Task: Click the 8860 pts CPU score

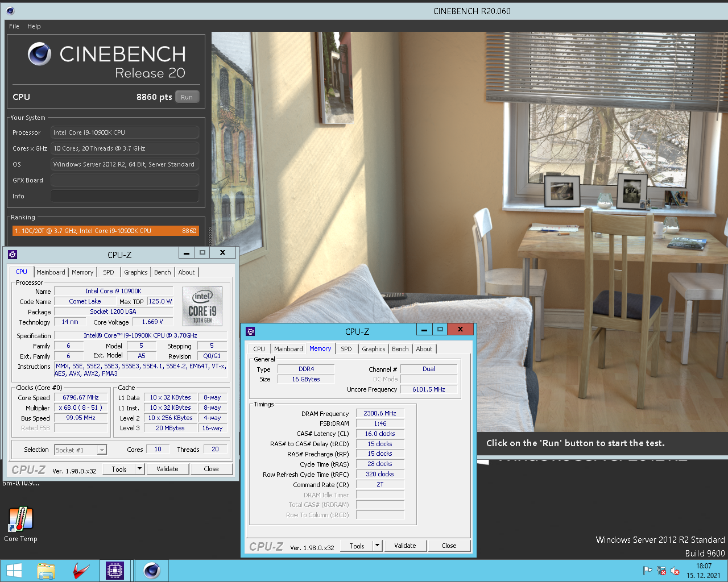Action: [154, 97]
